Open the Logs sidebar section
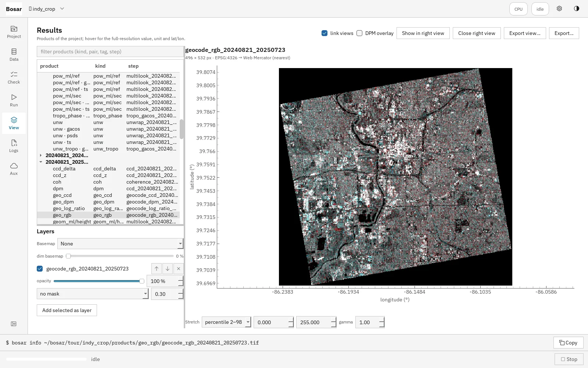Image resolution: width=588 pixels, height=368 pixels. point(14,146)
